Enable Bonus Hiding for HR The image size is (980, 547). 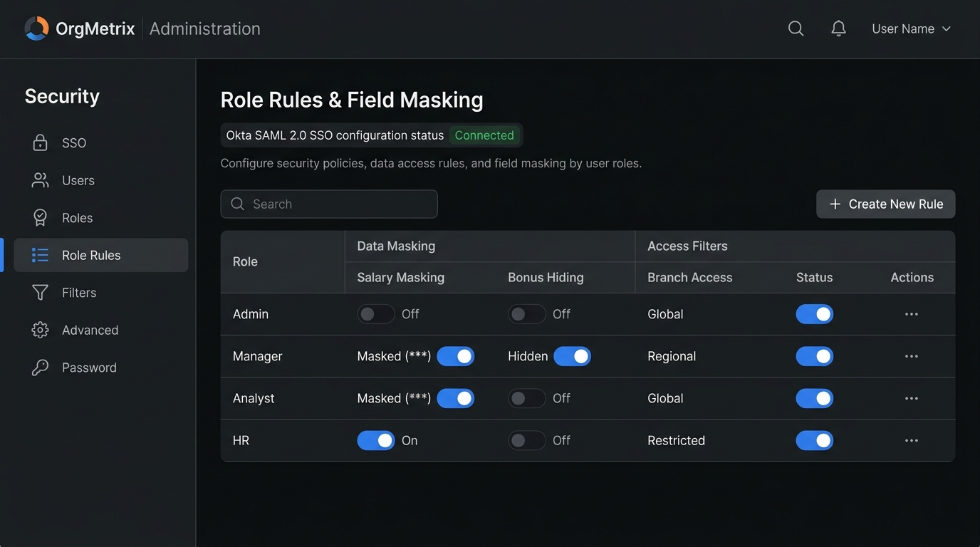[x=527, y=440]
